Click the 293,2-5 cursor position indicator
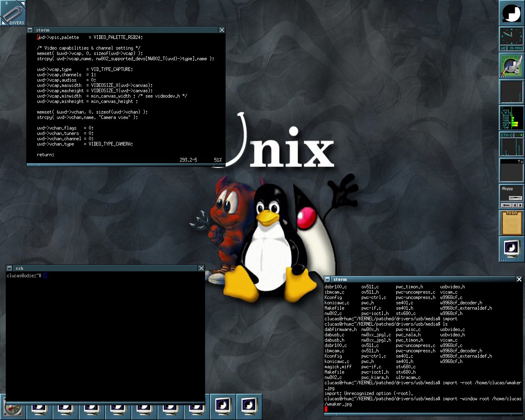525x420 pixels. click(188, 160)
